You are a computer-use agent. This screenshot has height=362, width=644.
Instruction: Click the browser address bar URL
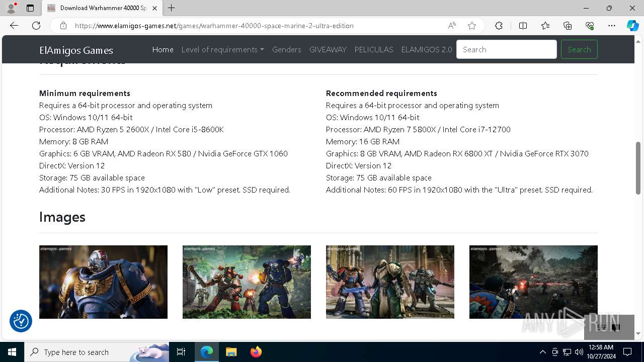214,26
